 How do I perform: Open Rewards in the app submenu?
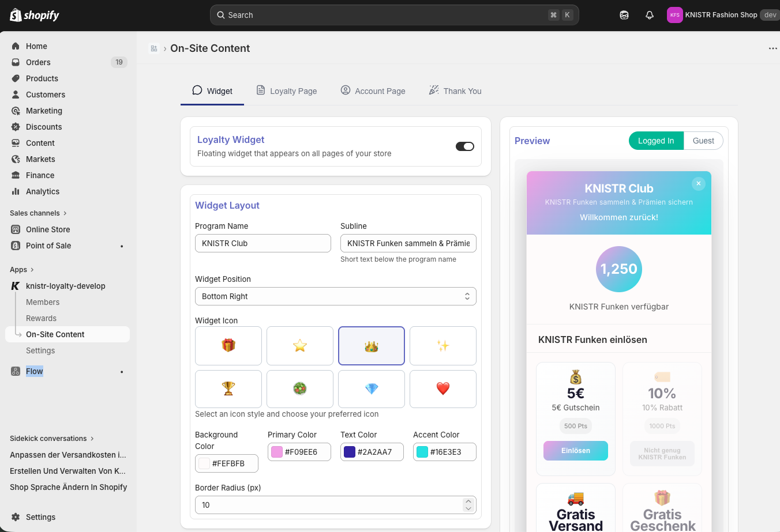(x=41, y=318)
